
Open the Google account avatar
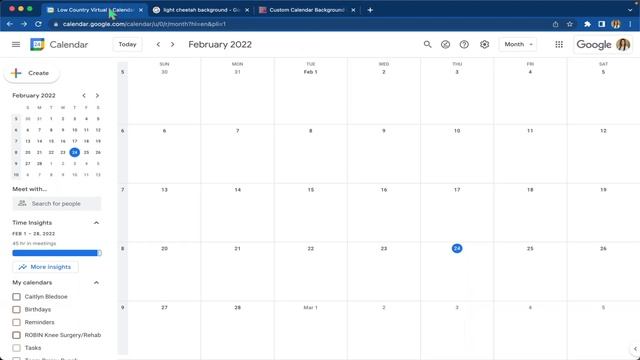click(x=623, y=44)
